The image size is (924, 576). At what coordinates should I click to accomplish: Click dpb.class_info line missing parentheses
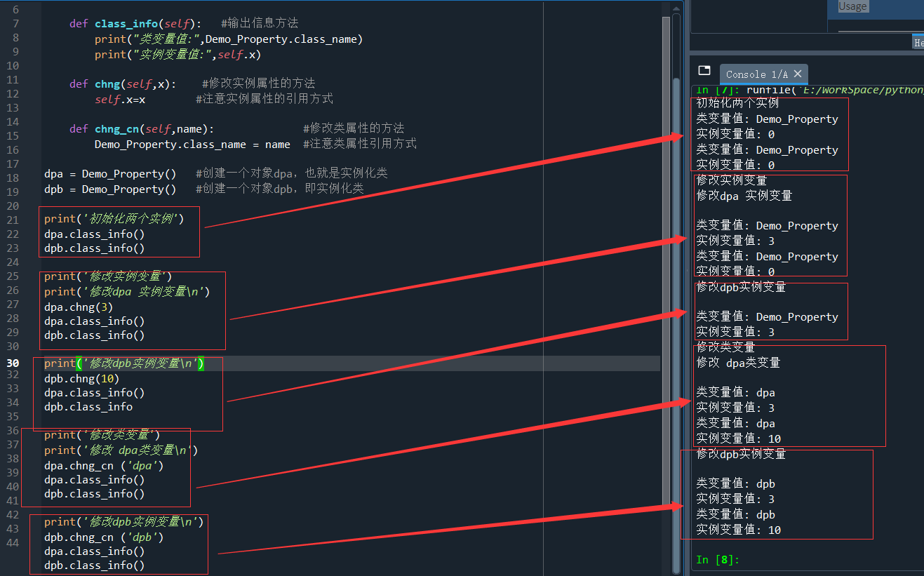pyautogui.click(x=88, y=406)
